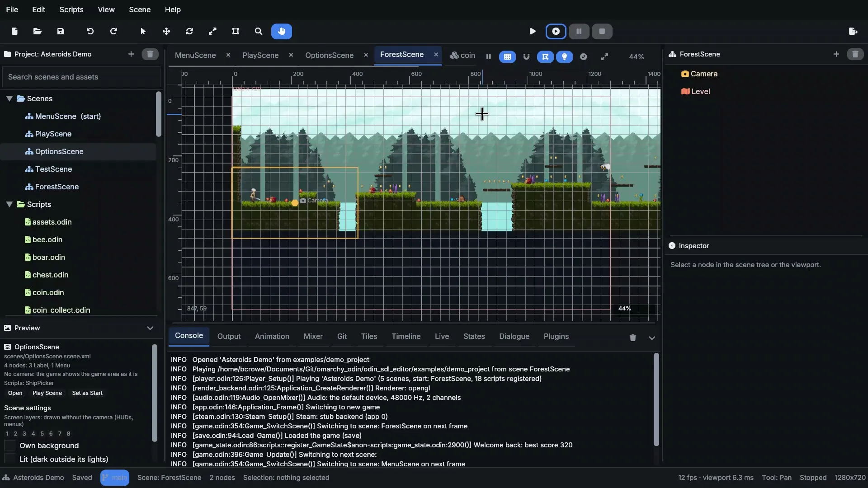868x488 pixels.
Task: Toggle the lightbulb lighting preview
Action: click(x=564, y=56)
